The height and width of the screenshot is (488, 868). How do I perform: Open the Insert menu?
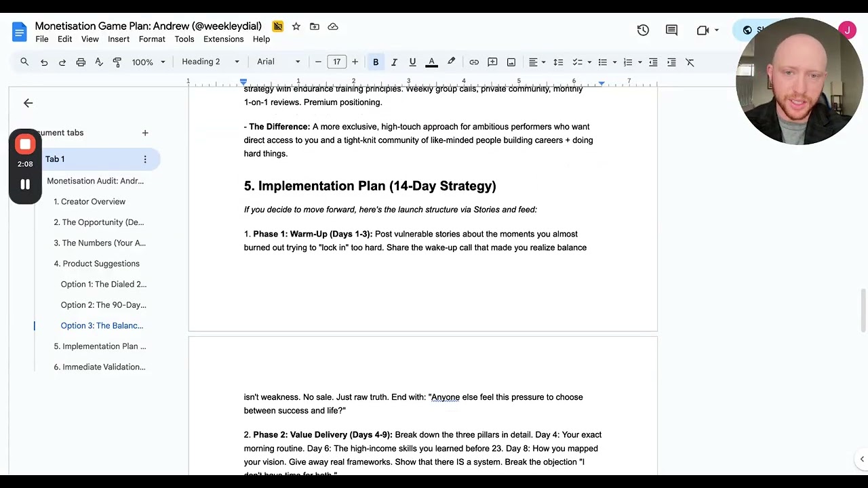point(119,39)
